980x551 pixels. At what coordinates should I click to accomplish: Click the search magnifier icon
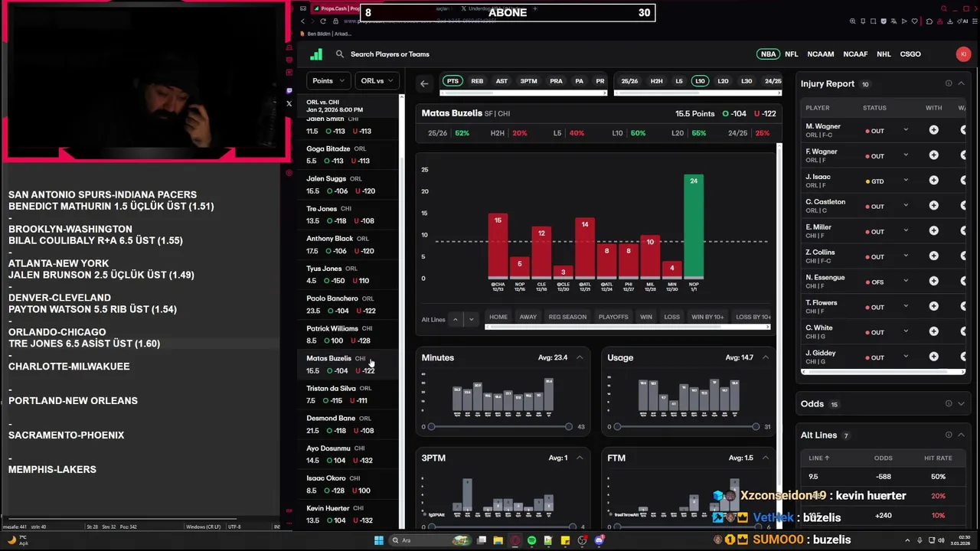point(340,54)
